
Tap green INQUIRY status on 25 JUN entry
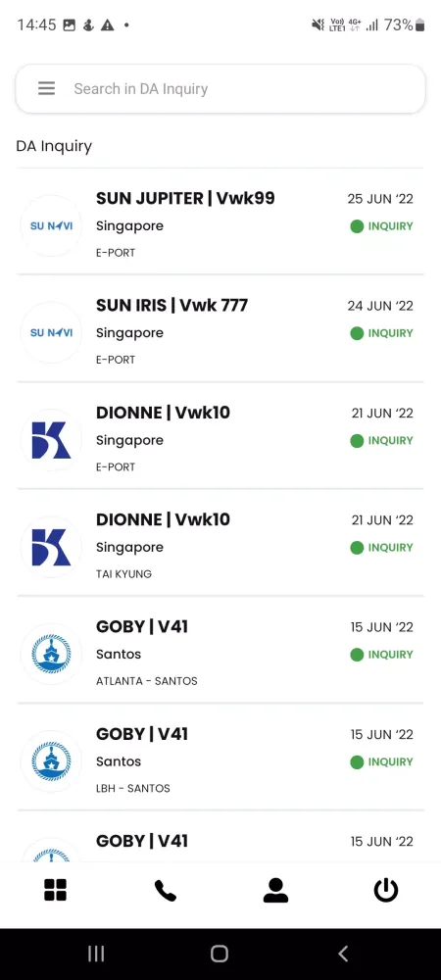[381, 226]
